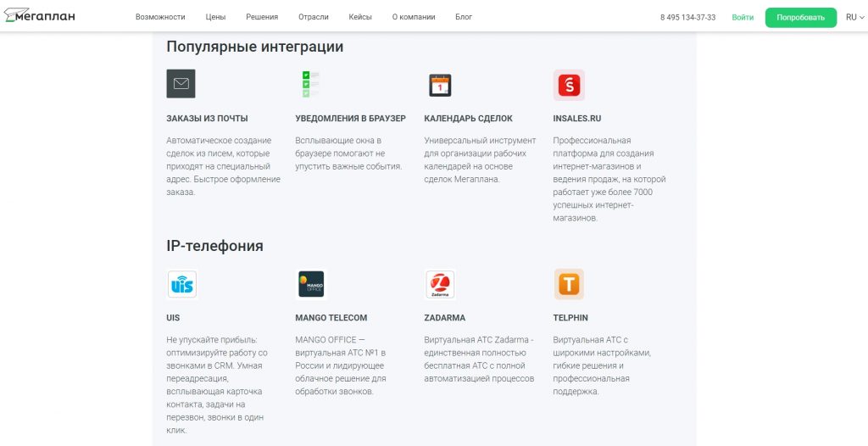Click the Мегаплан logo

tap(39, 16)
